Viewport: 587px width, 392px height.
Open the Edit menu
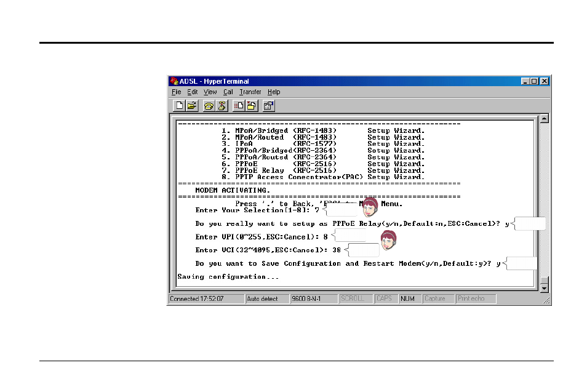tap(193, 92)
